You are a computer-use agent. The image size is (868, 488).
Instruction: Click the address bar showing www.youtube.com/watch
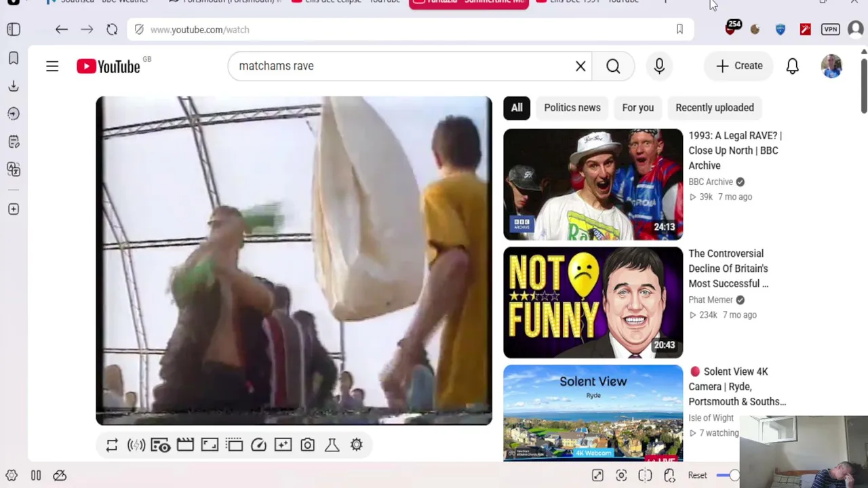pyautogui.click(x=410, y=30)
